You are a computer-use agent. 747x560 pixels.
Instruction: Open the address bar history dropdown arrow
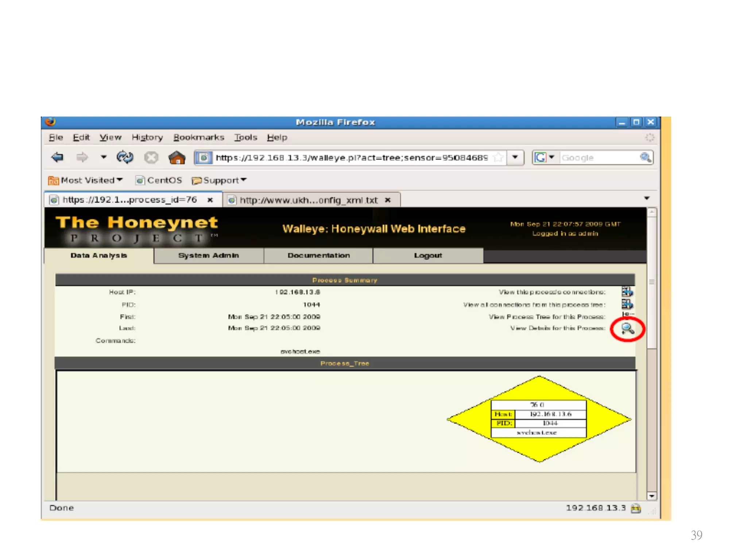[515, 157]
